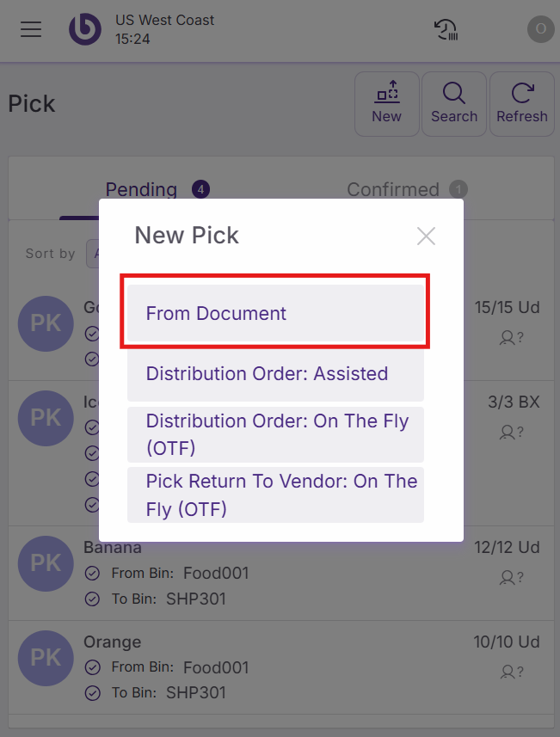
Task: Close the New Pick dialog
Action: [x=426, y=236]
